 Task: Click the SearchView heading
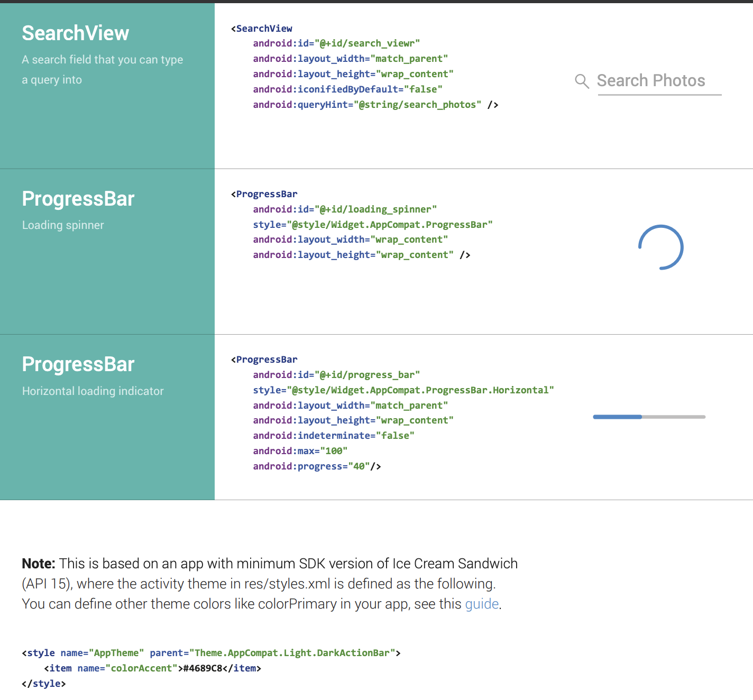click(75, 33)
